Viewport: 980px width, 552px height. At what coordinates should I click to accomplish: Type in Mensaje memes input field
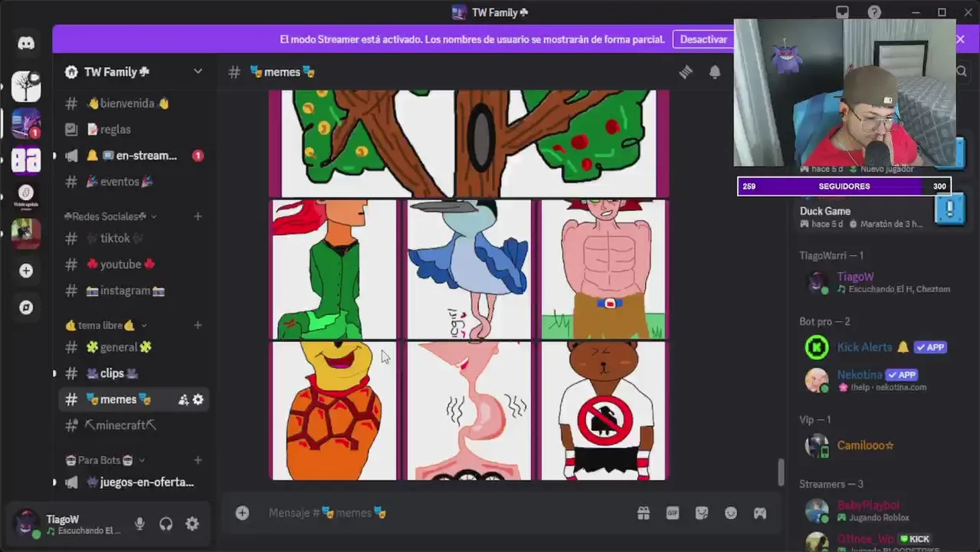(x=444, y=513)
